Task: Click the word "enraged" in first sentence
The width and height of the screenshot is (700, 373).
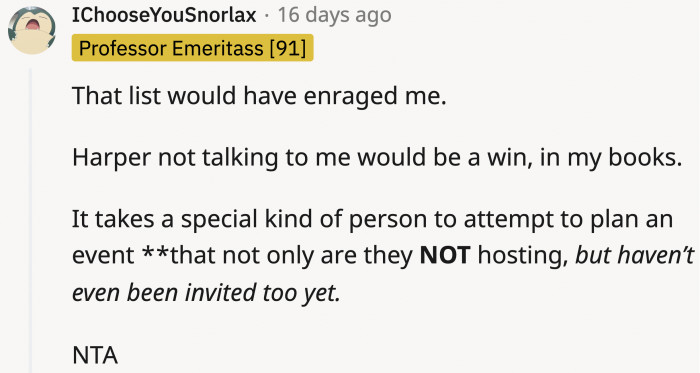Action: [x=350, y=96]
